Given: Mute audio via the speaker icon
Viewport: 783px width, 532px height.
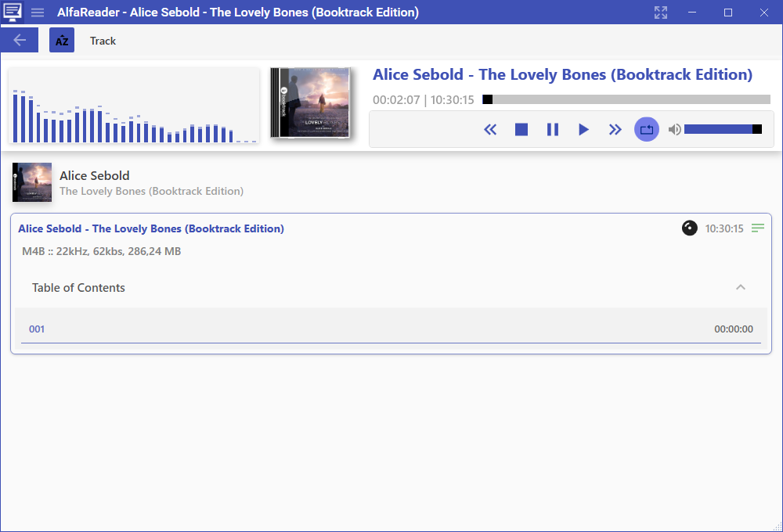Looking at the screenshot, I should tap(674, 129).
